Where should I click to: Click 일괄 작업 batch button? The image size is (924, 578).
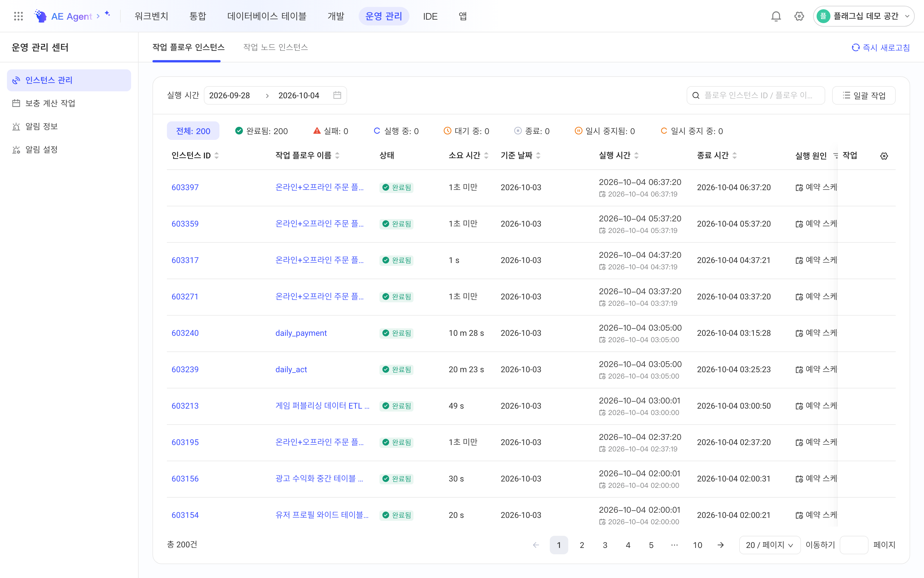click(x=863, y=95)
